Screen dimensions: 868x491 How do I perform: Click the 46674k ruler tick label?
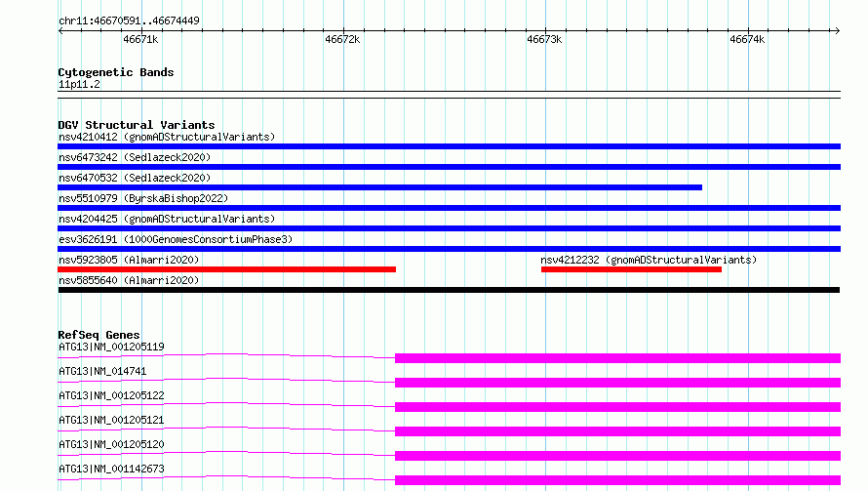point(747,39)
